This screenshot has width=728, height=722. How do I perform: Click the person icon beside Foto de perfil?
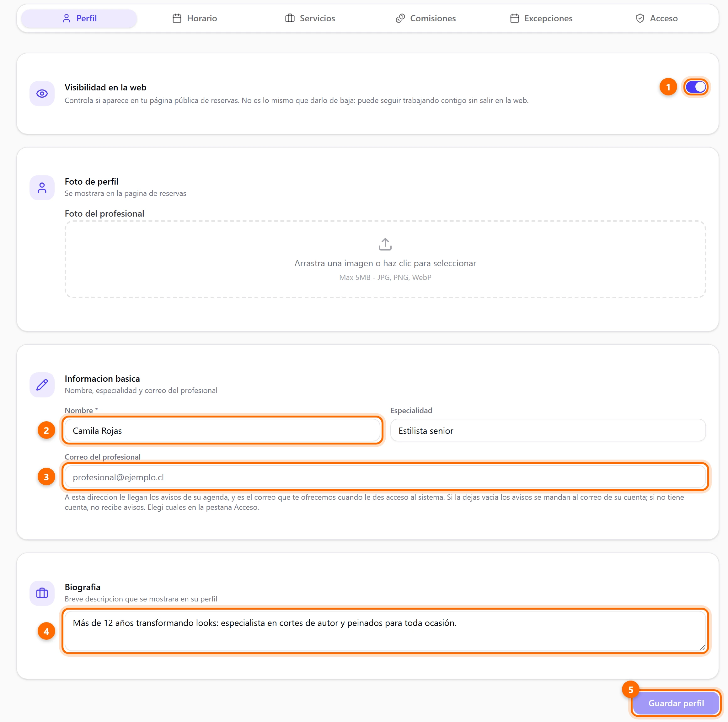click(x=42, y=188)
